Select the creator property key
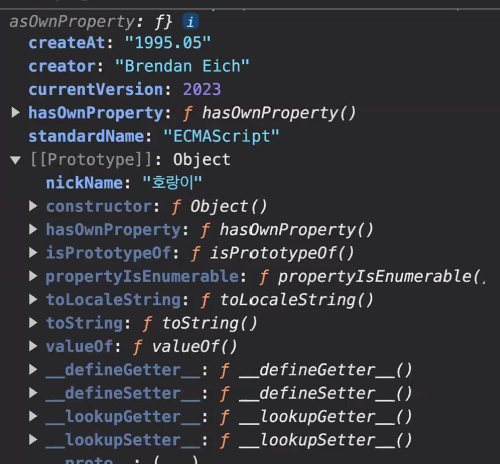 [62, 66]
